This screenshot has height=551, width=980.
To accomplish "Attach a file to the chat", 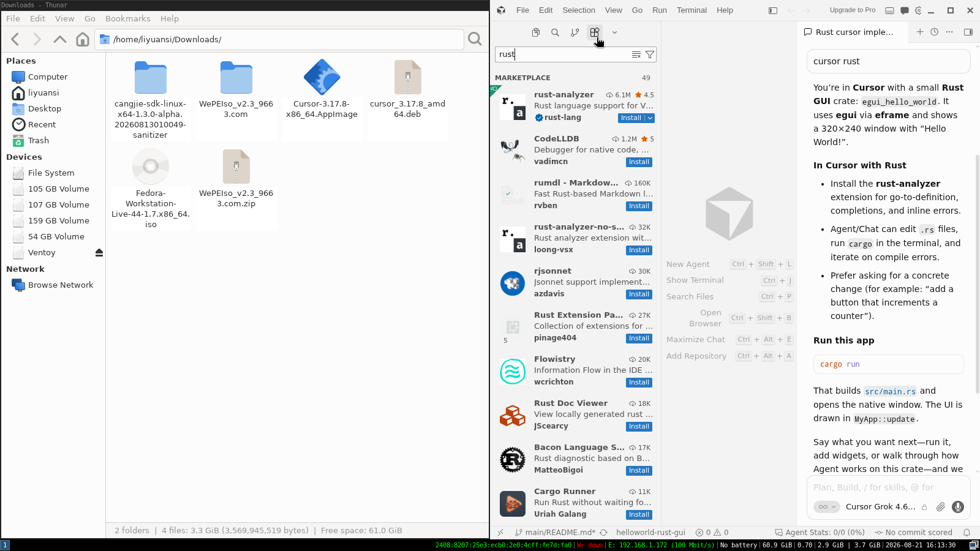I will point(941,507).
